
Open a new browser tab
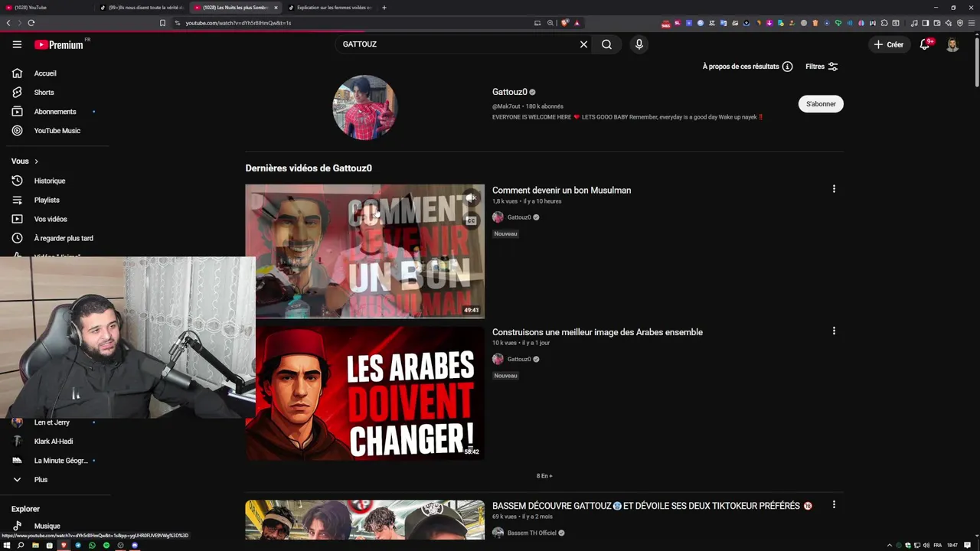pos(384,8)
